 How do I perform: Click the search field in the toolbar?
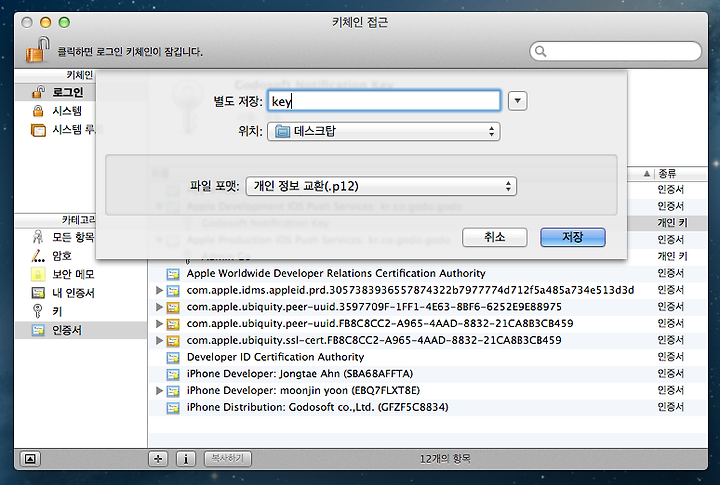pyautogui.click(x=615, y=51)
